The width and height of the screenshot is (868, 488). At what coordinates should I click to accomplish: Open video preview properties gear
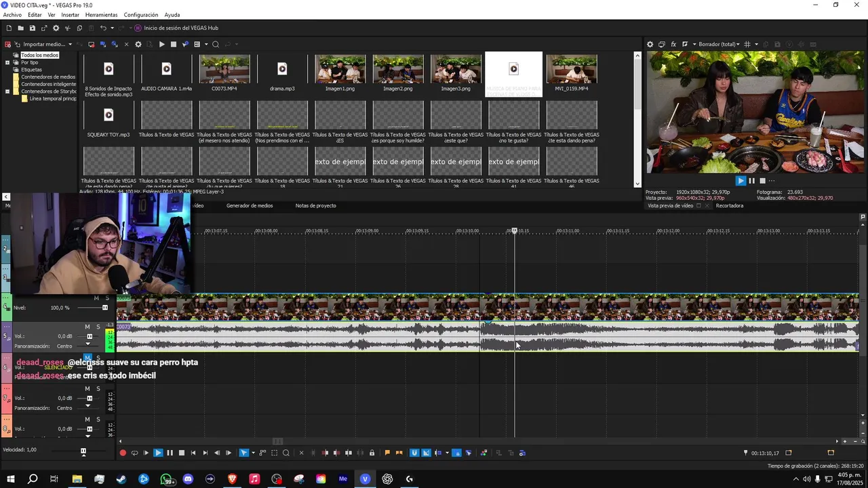(650, 44)
